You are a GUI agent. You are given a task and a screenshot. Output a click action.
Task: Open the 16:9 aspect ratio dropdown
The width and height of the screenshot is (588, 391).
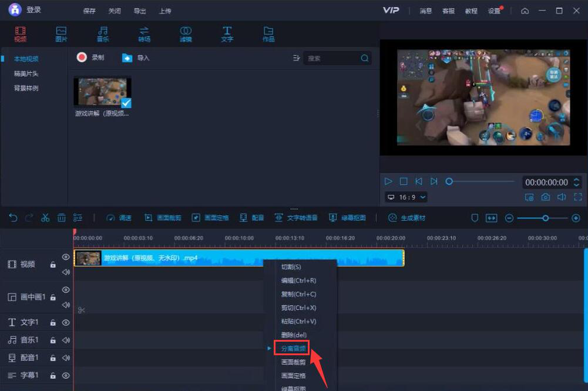pos(406,197)
